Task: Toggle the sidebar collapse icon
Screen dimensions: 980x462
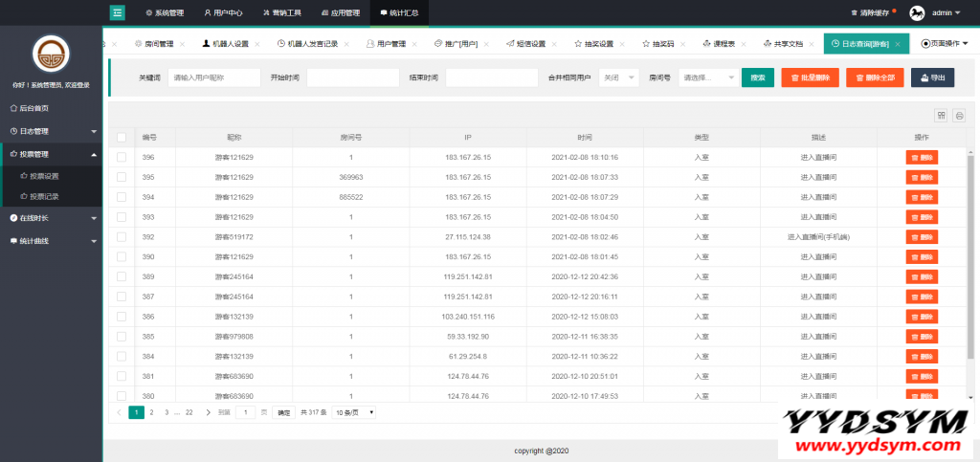Action: coord(117,13)
